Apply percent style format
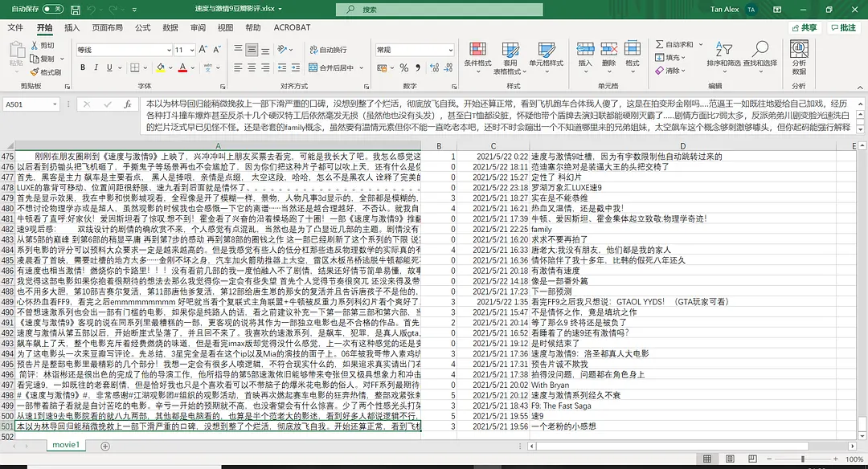868x469 pixels. [404, 67]
